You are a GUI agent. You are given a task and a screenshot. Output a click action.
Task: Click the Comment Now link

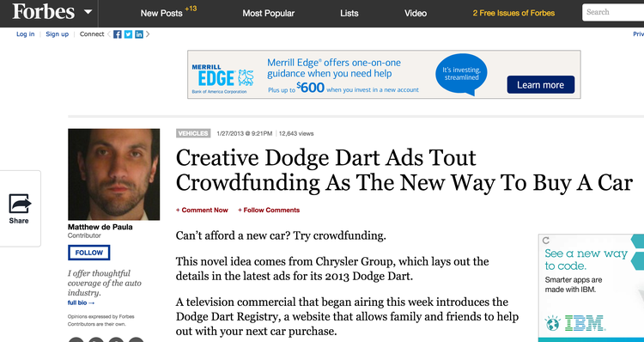[202, 210]
